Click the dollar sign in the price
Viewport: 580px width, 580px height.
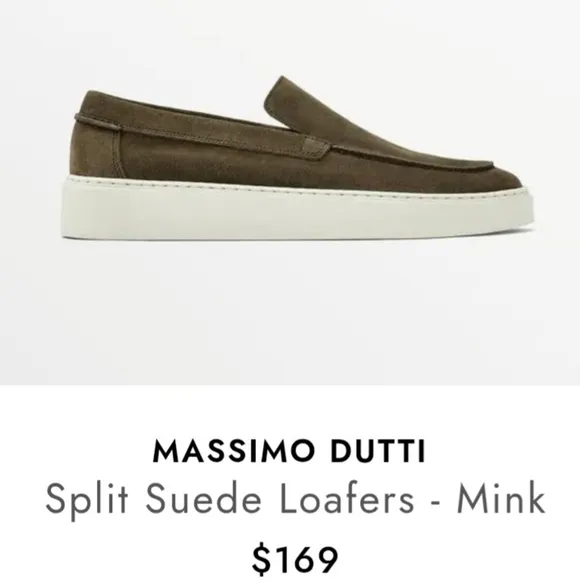[x=262, y=560]
